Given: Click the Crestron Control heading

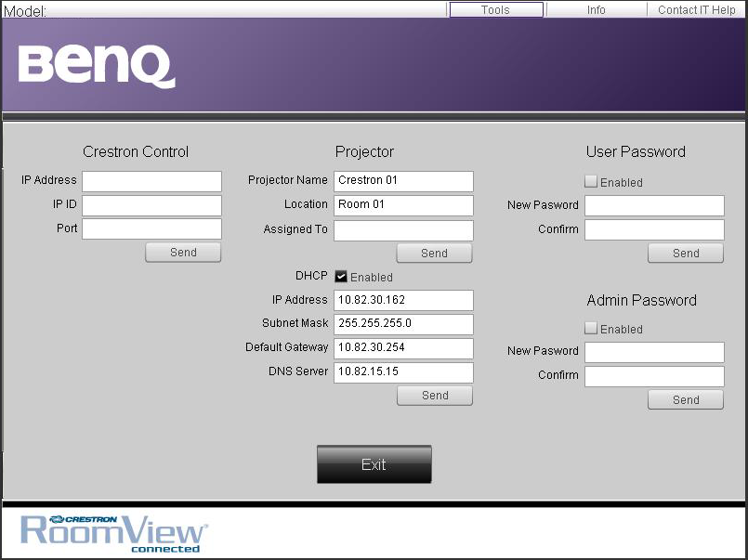Looking at the screenshot, I should click(x=136, y=151).
